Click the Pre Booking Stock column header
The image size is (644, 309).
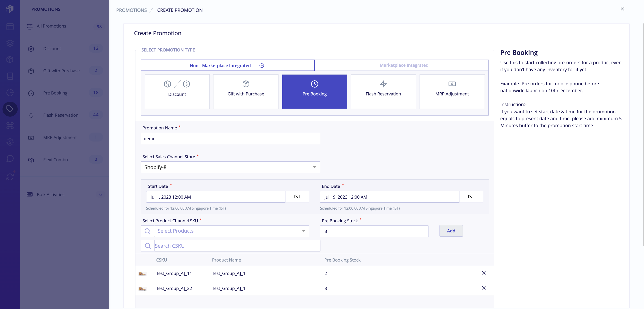342,260
